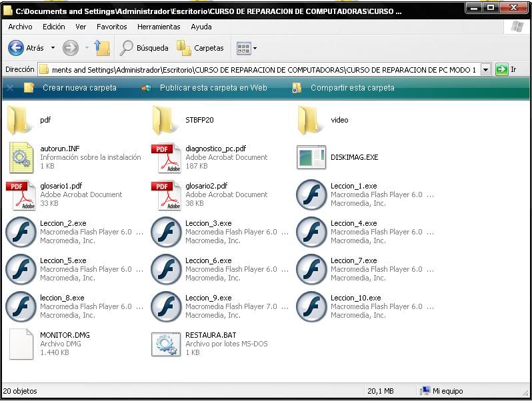Screen dimensions: 532x403
Task: Click the 20,1 MB status text
Action: coord(381,391)
